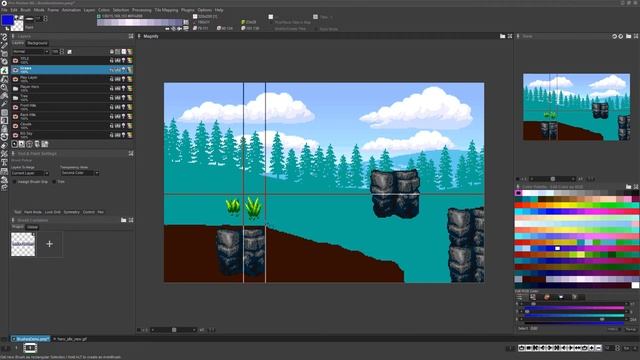This screenshot has height=360, width=640.
Task: Maximize the Magnify canvas panel
Action: pyautogui.click(x=510, y=36)
